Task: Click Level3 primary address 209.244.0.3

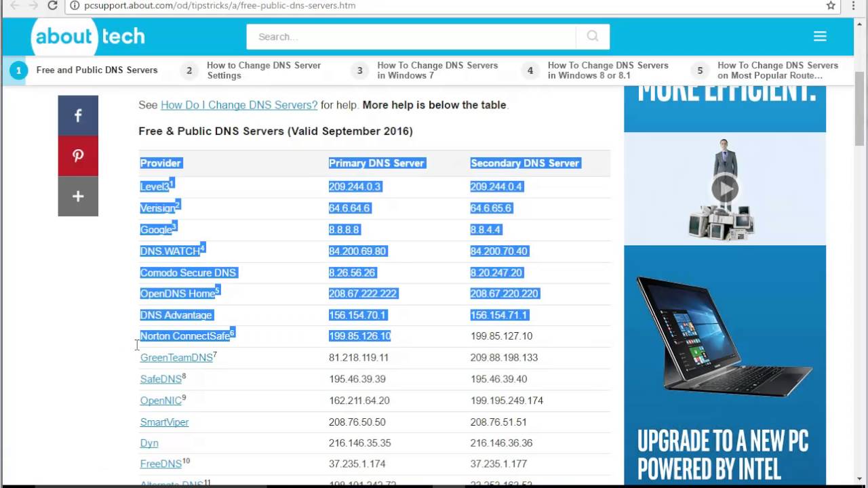Action: point(355,186)
